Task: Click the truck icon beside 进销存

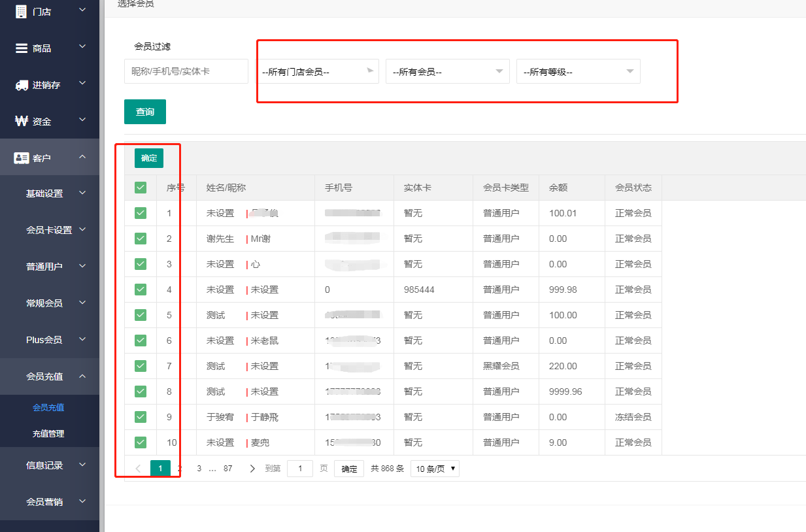Action: tap(22, 85)
